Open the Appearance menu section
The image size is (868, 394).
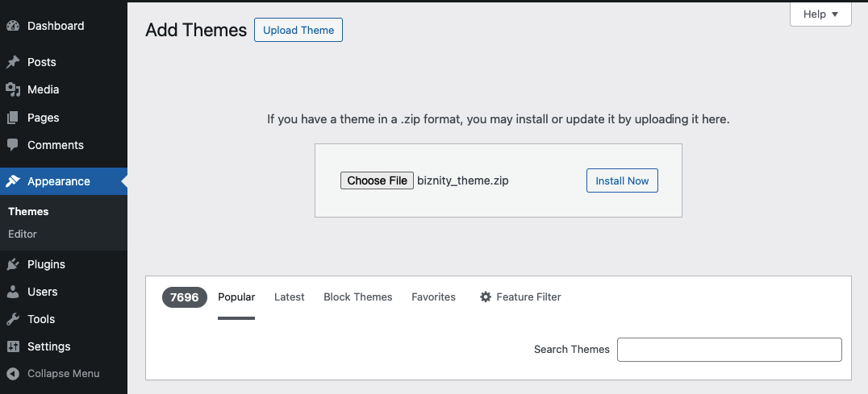point(58,181)
